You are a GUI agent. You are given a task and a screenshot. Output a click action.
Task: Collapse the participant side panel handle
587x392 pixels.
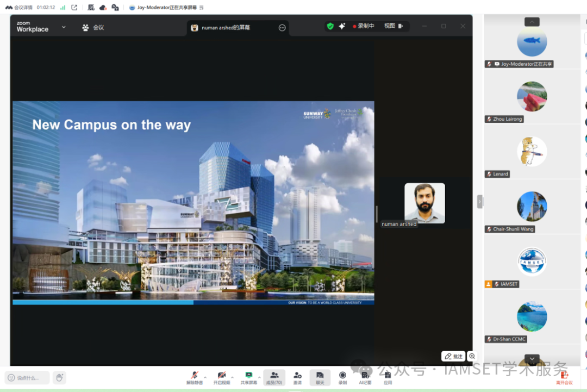(x=479, y=202)
